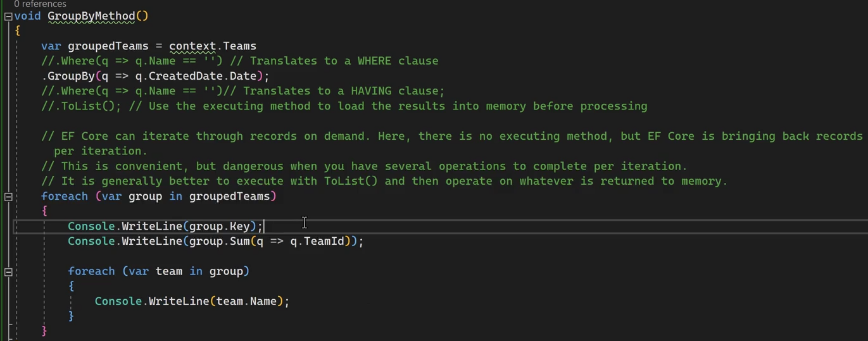Image resolution: width=868 pixels, height=341 pixels.
Task: Click the HAVING clause comment line
Action: [243, 91]
